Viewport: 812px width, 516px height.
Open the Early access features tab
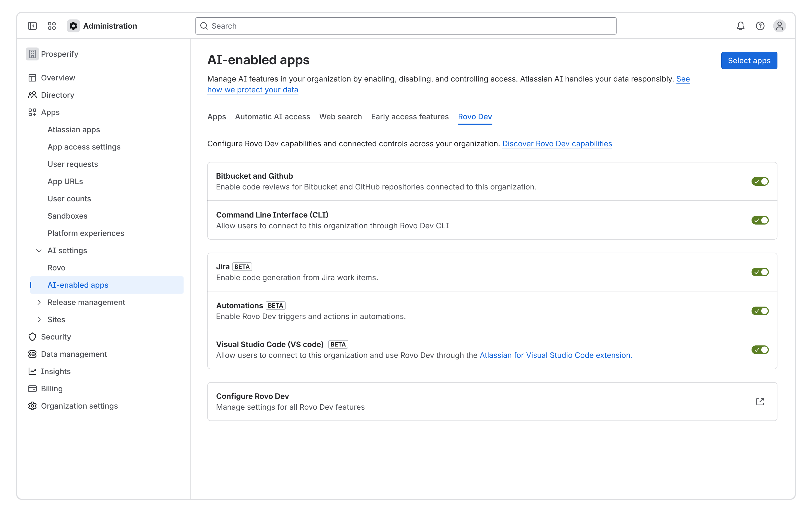(410, 117)
